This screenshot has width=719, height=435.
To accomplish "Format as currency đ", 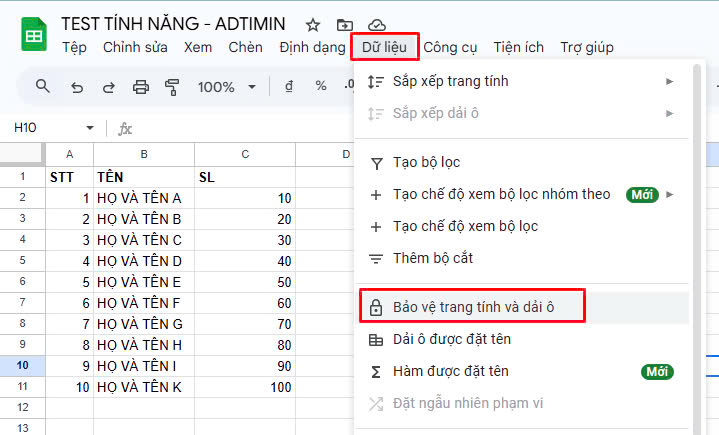I will tap(288, 86).
